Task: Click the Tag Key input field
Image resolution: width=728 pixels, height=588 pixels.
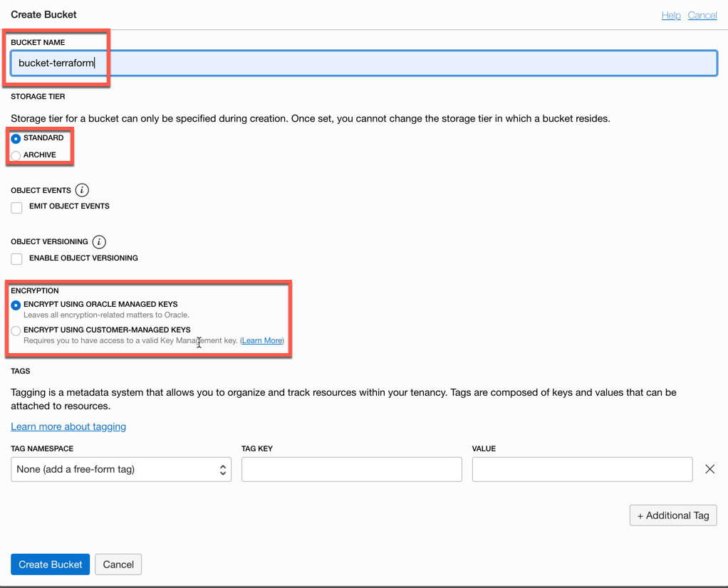Action: (351, 469)
